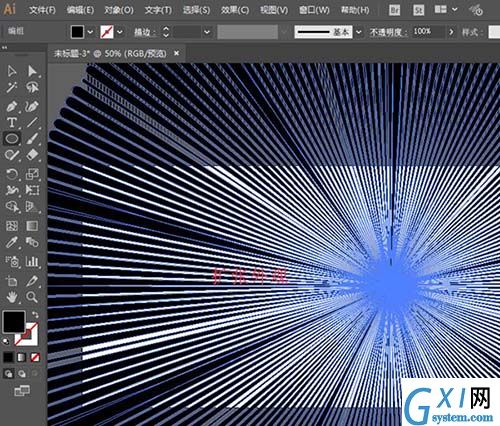Screen dimensions: 500x426
Task: Open the 视图(V) menu
Action: click(x=274, y=10)
